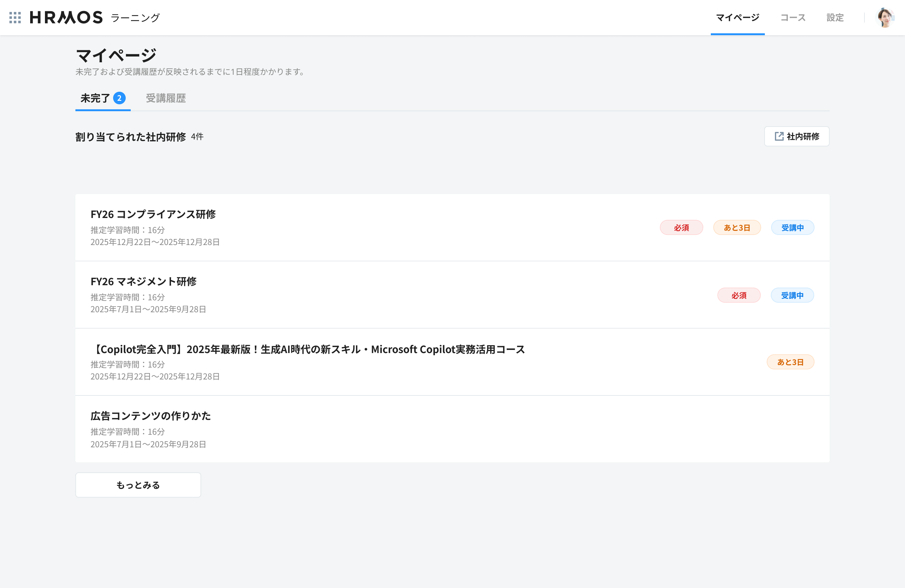Click the external-link icon beside 社内研修

click(779, 136)
